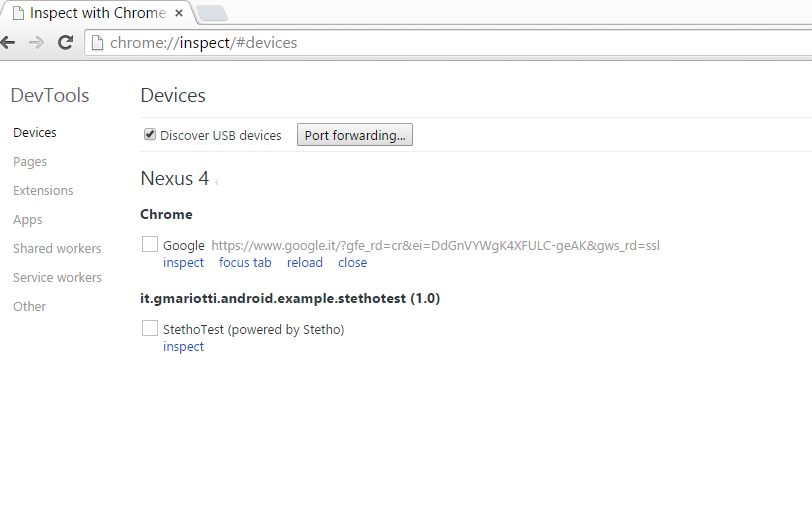Click the browser back arrow

pos(9,43)
